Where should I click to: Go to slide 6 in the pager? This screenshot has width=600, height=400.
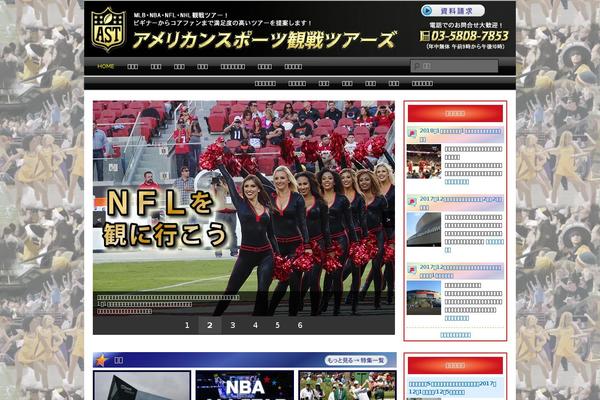coord(300,325)
